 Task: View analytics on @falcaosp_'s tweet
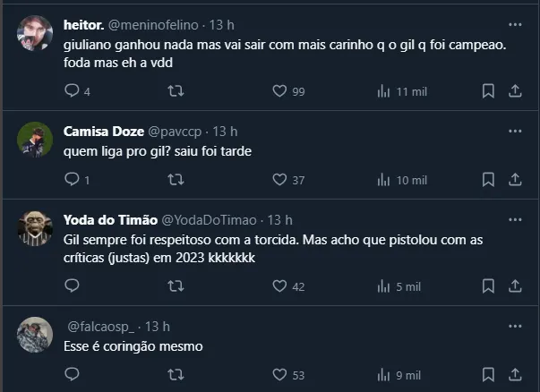[x=384, y=374]
